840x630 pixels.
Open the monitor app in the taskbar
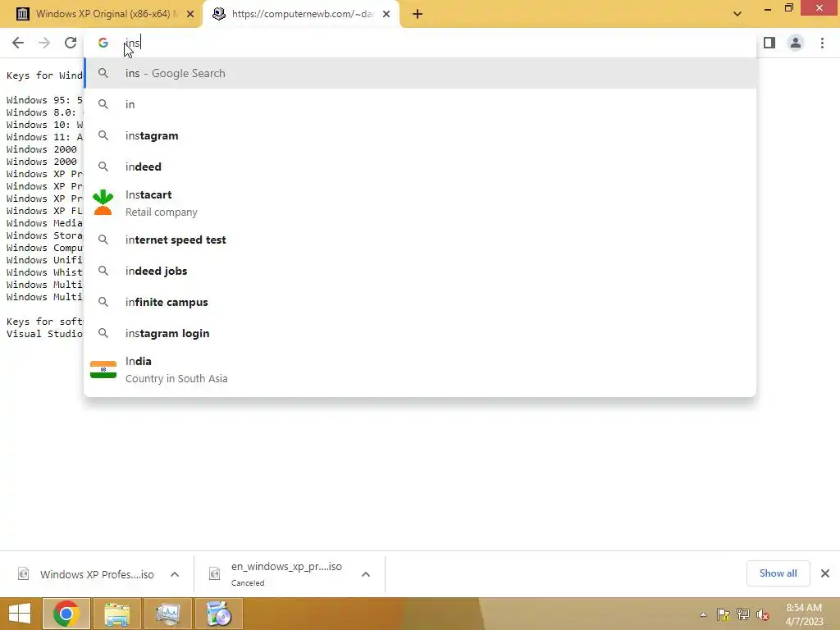coord(168,614)
